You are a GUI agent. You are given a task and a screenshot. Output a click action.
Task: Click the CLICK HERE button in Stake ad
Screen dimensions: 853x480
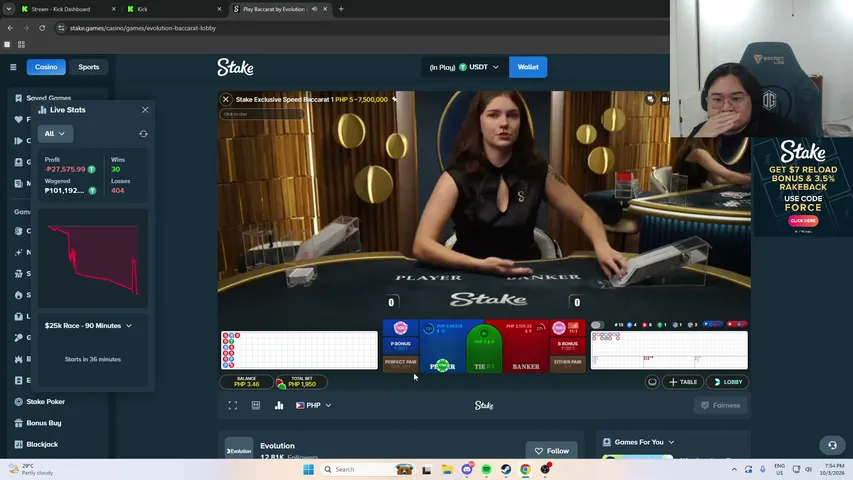click(x=803, y=220)
